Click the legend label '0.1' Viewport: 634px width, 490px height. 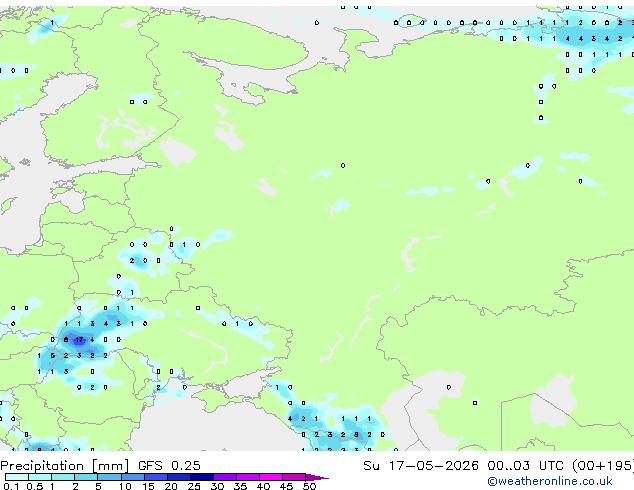pos(12,486)
